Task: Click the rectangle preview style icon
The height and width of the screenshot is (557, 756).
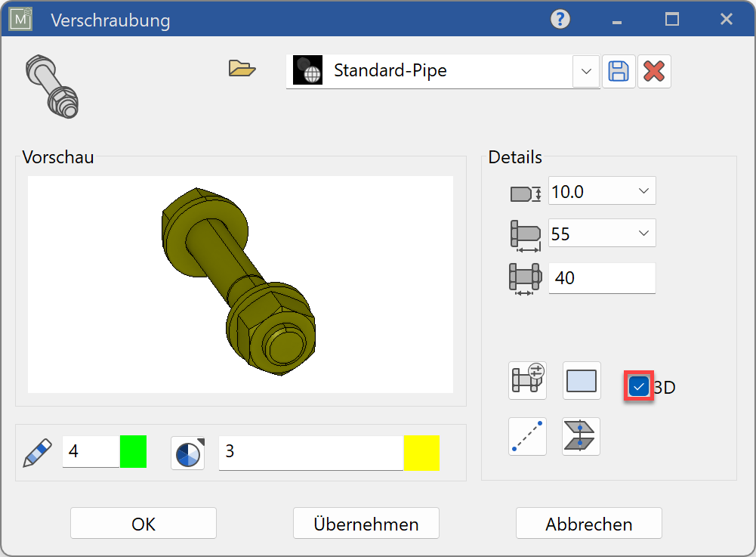Action: pos(581,380)
